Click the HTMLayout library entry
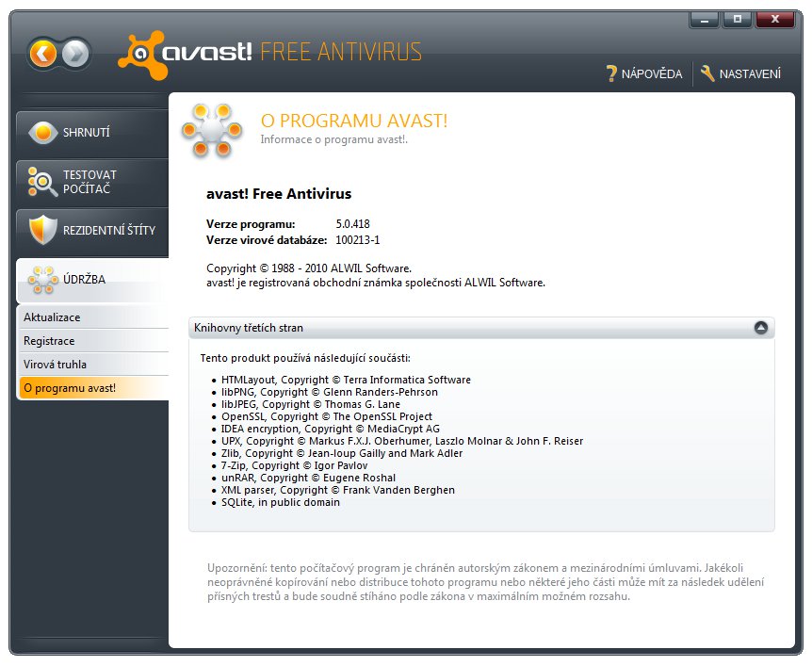The image size is (812, 666). point(346,380)
